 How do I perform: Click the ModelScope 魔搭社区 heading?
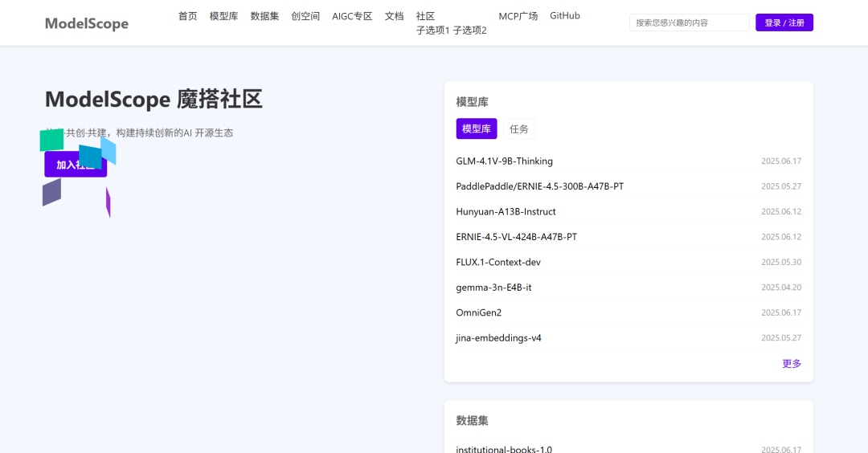[x=154, y=100]
